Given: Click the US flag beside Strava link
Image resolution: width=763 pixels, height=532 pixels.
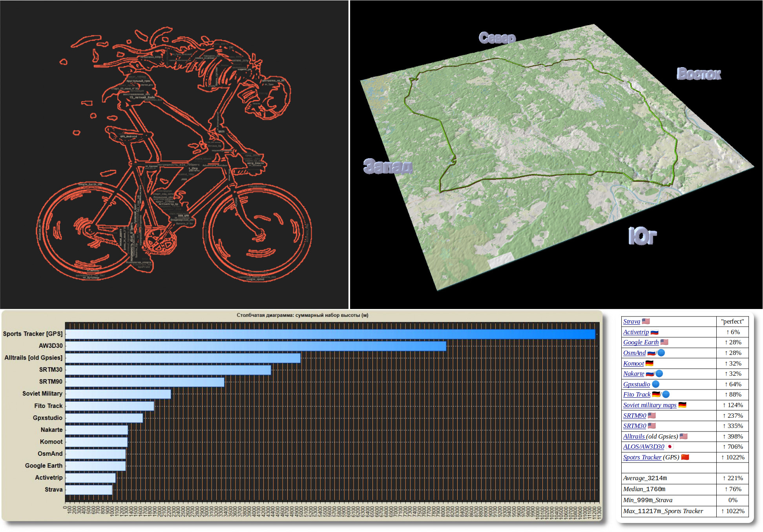Looking at the screenshot, I should pyautogui.click(x=646, y=321).
